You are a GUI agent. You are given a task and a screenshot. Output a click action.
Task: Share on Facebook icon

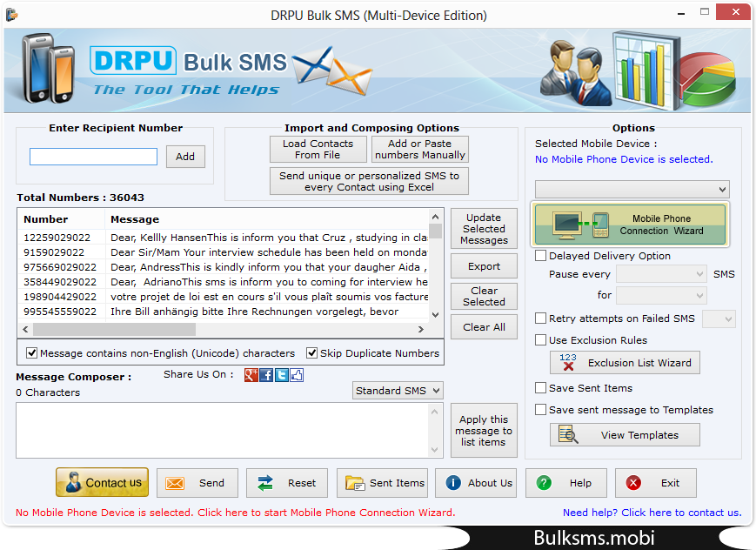point(266,375)
